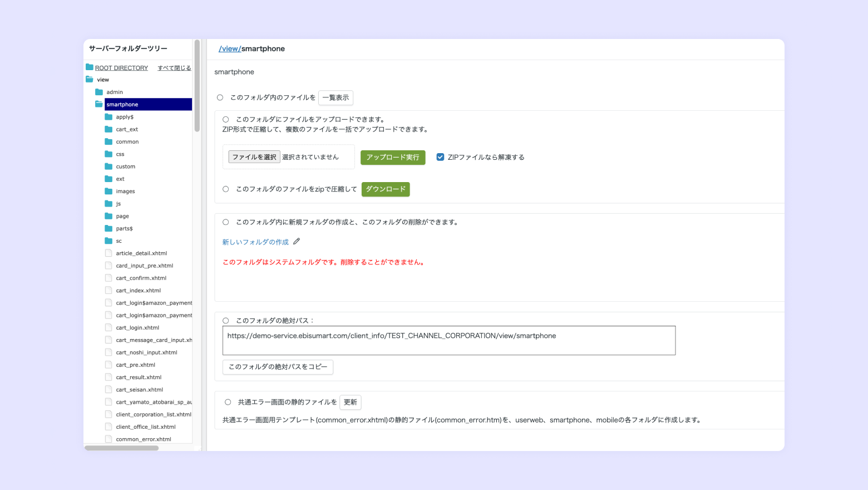
Task: Open cart_seisan.xhtml in the tree
Action: (140, 390)
